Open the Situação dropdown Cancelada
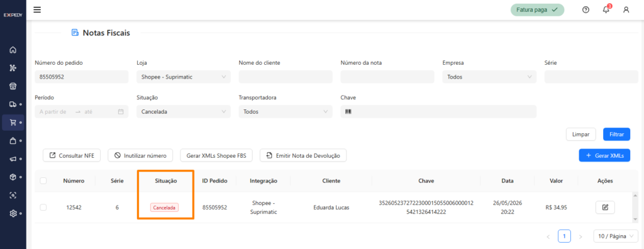Image resolution: width=644 pixels, height=249 pixels. (184, 112)
